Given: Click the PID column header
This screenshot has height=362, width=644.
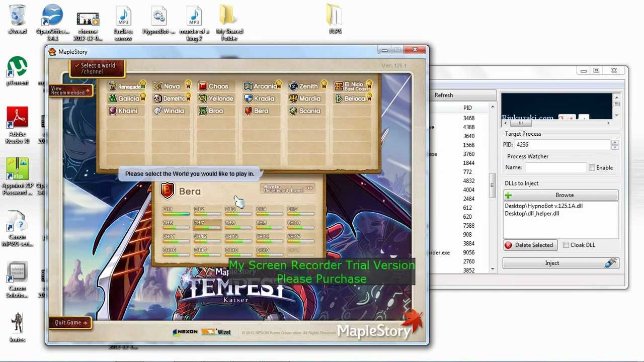Looking at the screenshot, I should click(x=467, y=108).
